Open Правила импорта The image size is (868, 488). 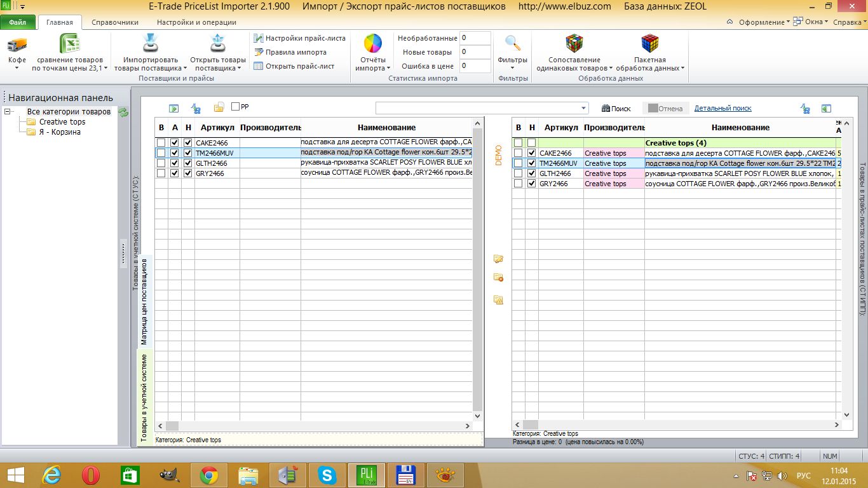290,52
